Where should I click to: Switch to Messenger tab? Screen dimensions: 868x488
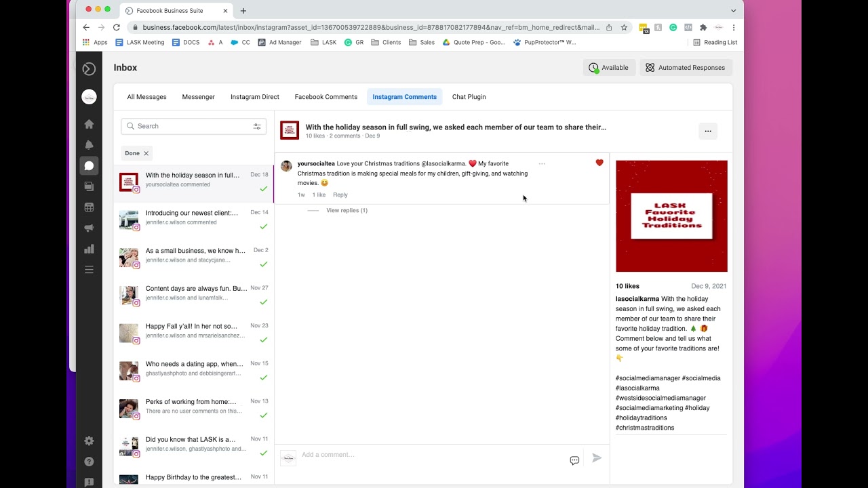tap(199, 97)
